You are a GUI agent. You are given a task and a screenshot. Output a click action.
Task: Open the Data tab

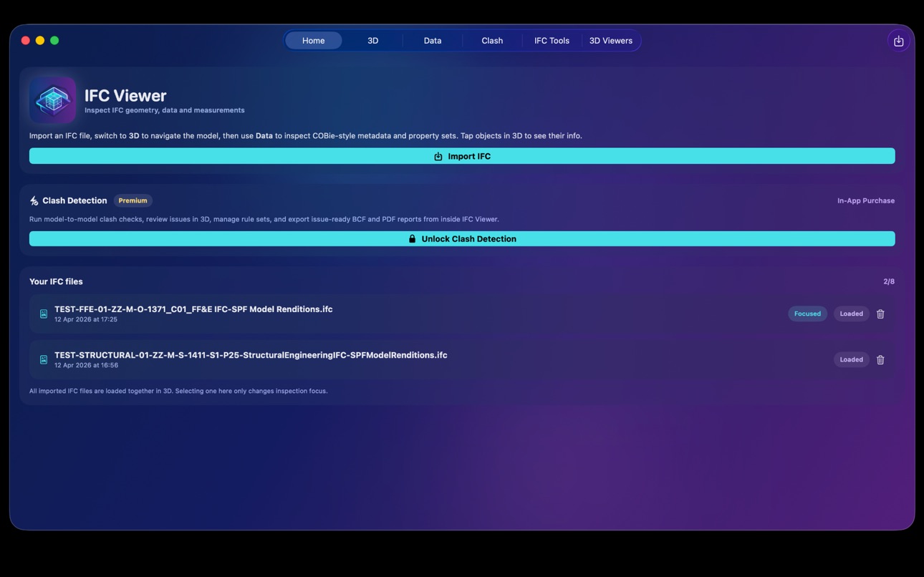[x=433, y=41]
